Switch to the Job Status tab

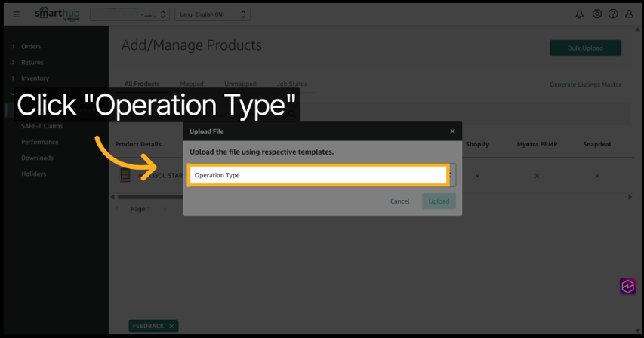pyautogui.click(x=292, y=84)
